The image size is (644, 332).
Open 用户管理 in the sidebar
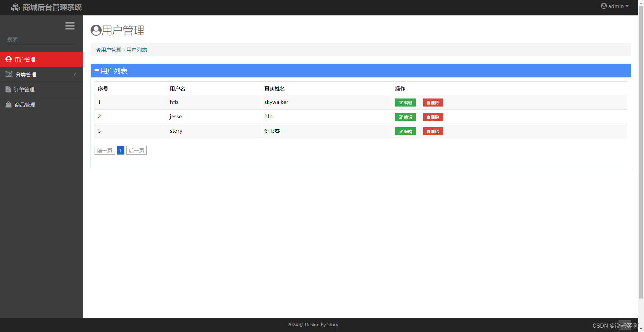pyautogui.click(x=42, y=59)
